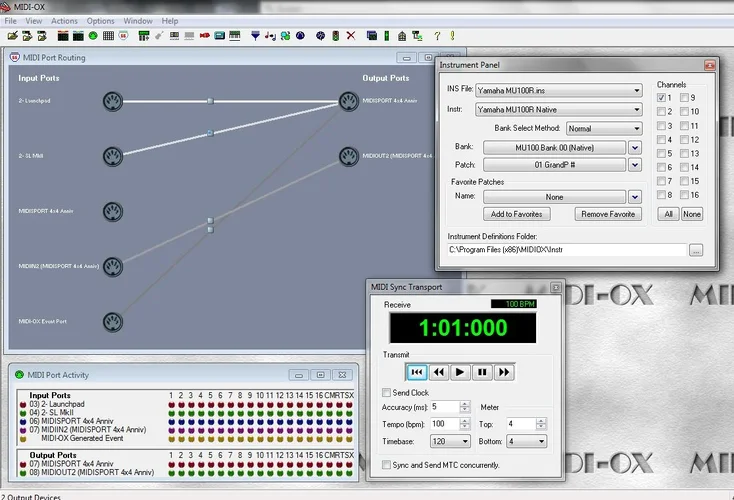Open Bank Select Method dropdown
The height and width of the screenshot is (500, 734).
coord(604,128)
